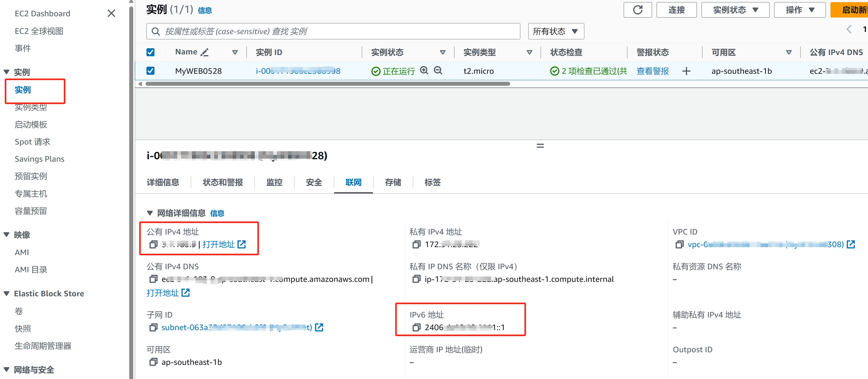
Task: Collapse the Elastic Block Store menu group
Action: [6, 294]
